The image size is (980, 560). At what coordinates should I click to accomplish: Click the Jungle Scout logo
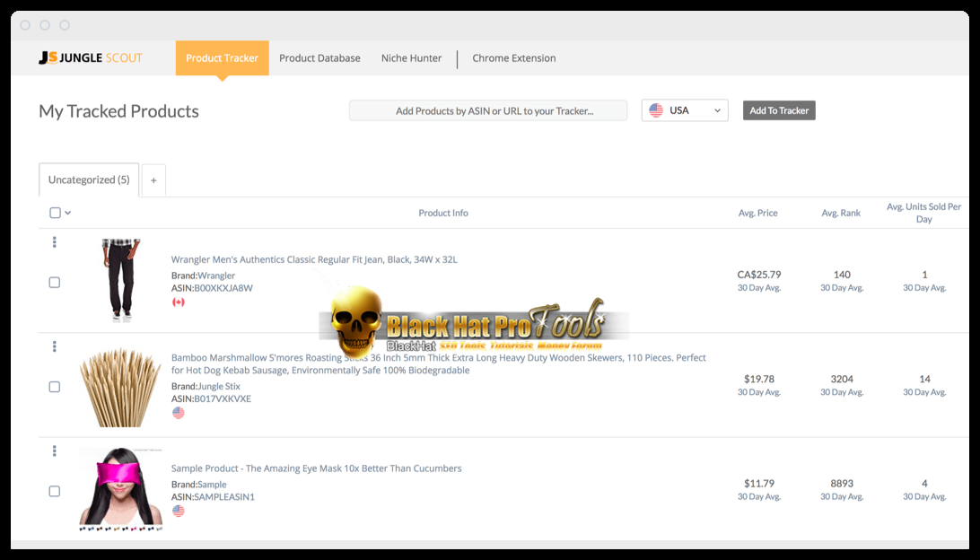(91, 58)
